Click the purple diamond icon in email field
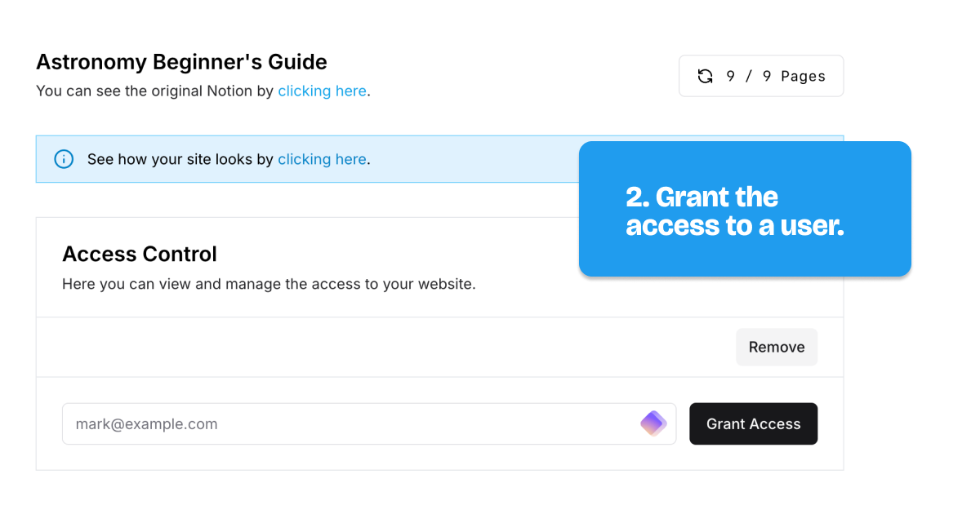 pyautogui.click(x=653, y=423)
